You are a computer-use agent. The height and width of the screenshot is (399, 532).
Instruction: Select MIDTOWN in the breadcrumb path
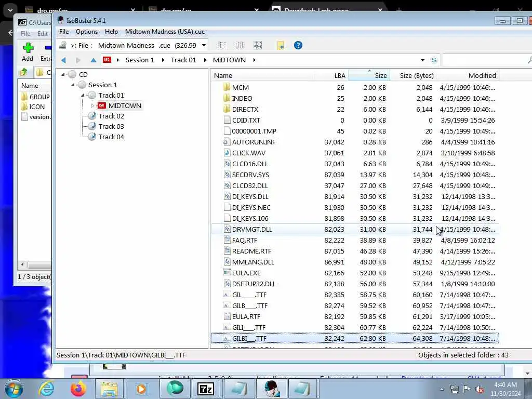pyautogui.click(x=229, y=60)
